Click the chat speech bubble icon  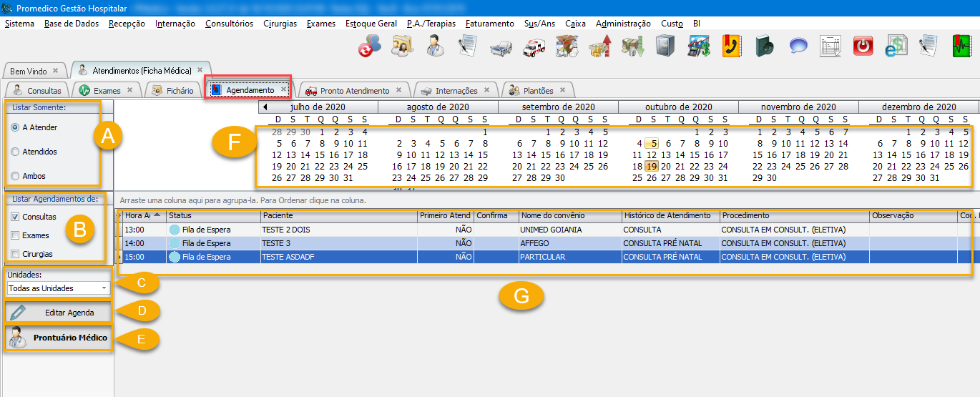pyautogui.click(x=798, y=46)
